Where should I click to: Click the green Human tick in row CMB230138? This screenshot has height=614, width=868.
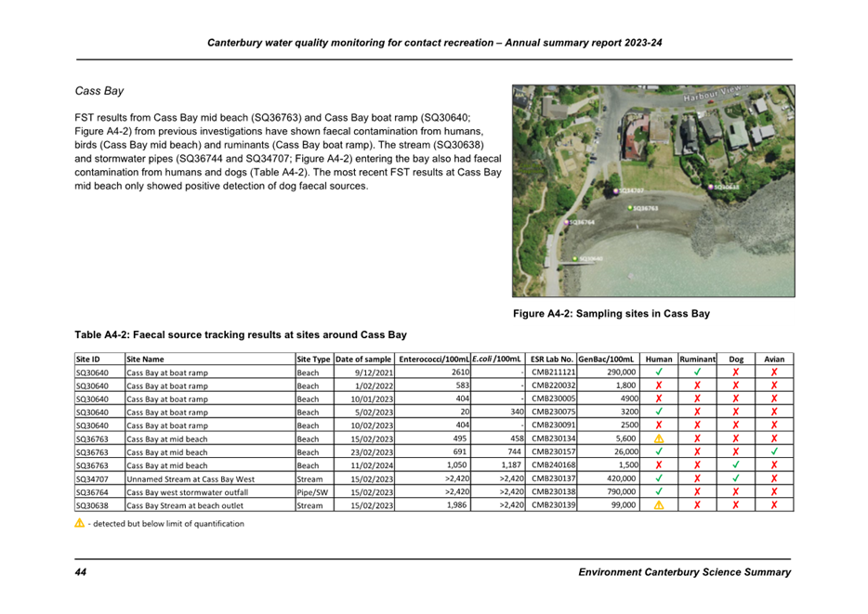coord(659,491)
